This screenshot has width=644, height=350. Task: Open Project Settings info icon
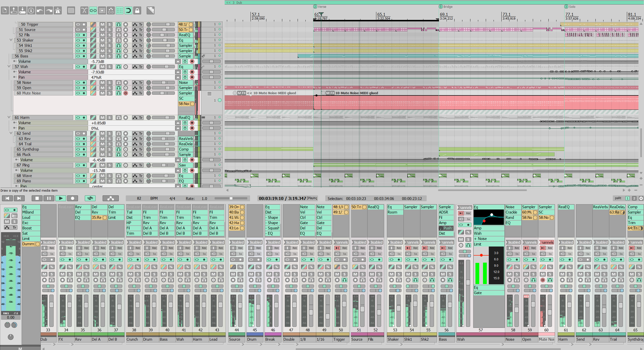click(31, 11)
